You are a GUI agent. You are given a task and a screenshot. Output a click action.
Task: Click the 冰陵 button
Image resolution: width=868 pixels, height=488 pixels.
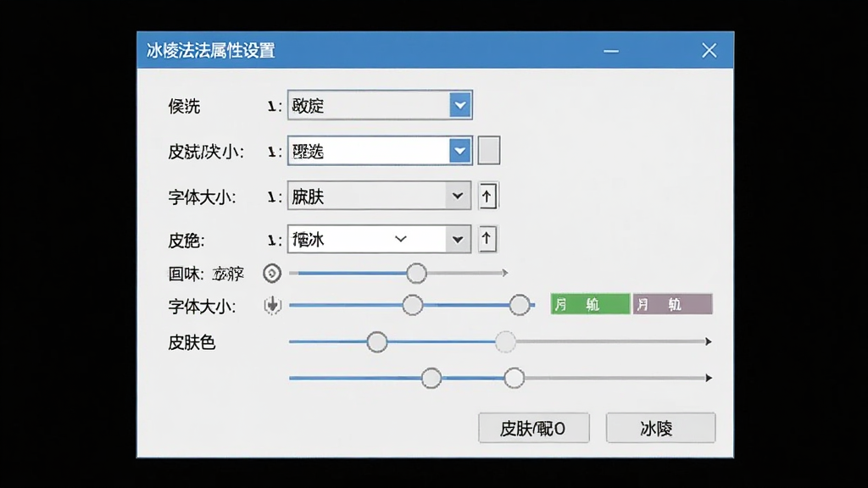(x=660, y=428)
